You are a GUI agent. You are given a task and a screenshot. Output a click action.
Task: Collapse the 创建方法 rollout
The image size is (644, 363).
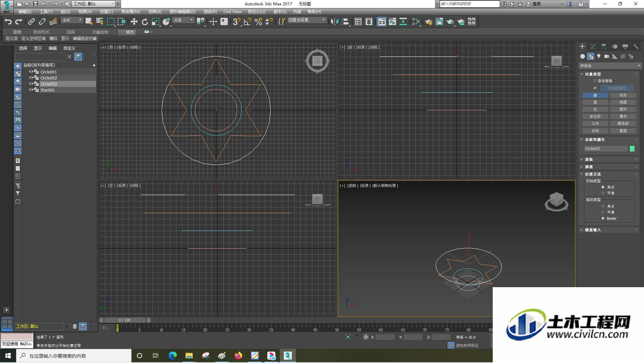[593, 174]
